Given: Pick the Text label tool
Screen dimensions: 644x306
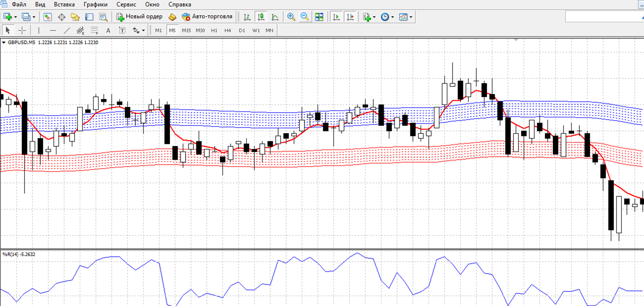Looking at the screenshot, I should click(122, 31).
